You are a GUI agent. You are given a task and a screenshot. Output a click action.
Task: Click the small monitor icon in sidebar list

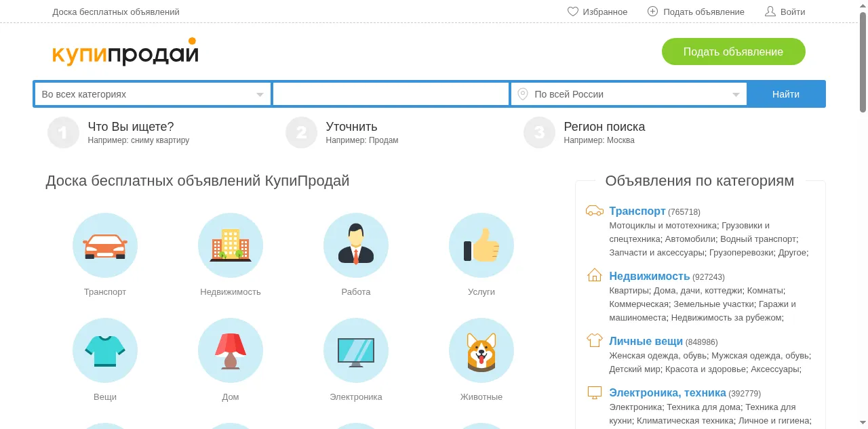click(595, 392)
